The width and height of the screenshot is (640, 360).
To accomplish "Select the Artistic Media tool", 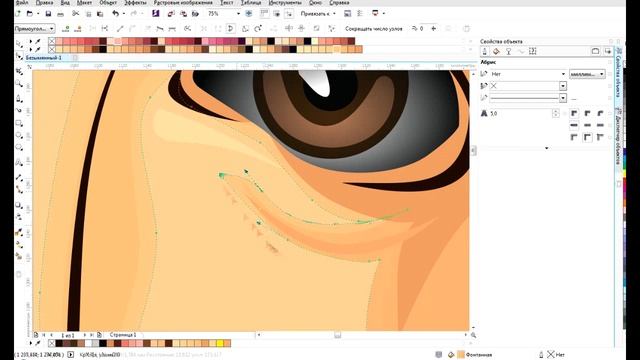I will tap(19, 111).
